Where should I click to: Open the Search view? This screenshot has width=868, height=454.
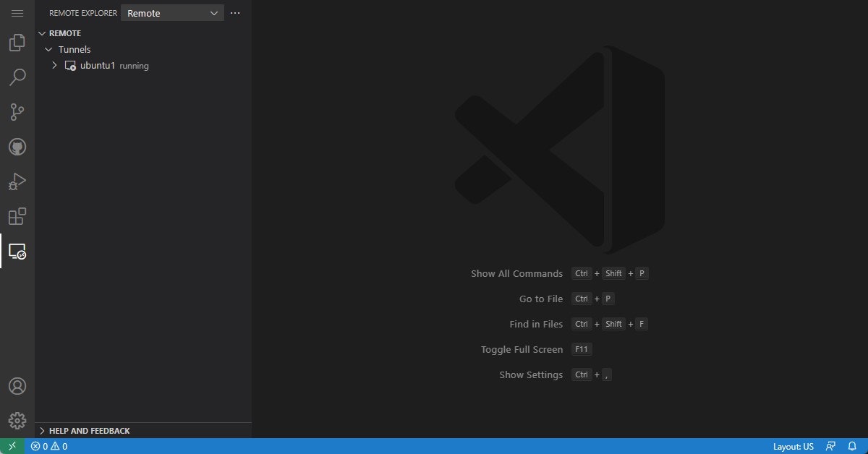(17, 77)
